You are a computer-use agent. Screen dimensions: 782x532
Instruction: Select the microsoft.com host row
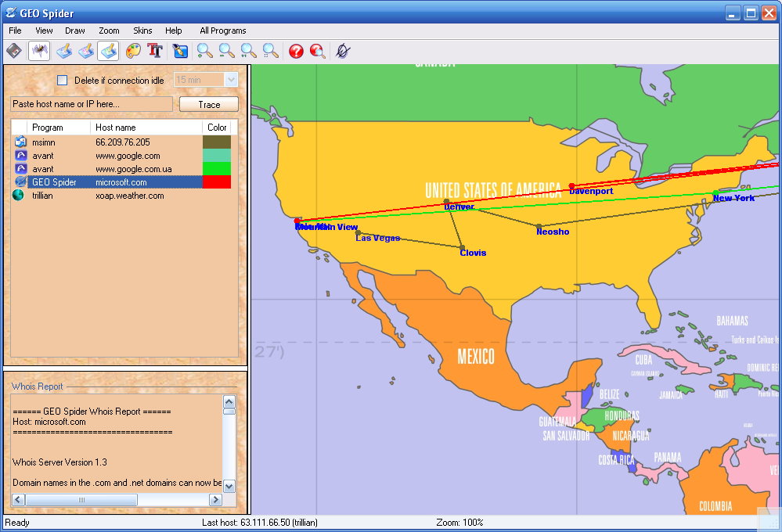(121, 182)
